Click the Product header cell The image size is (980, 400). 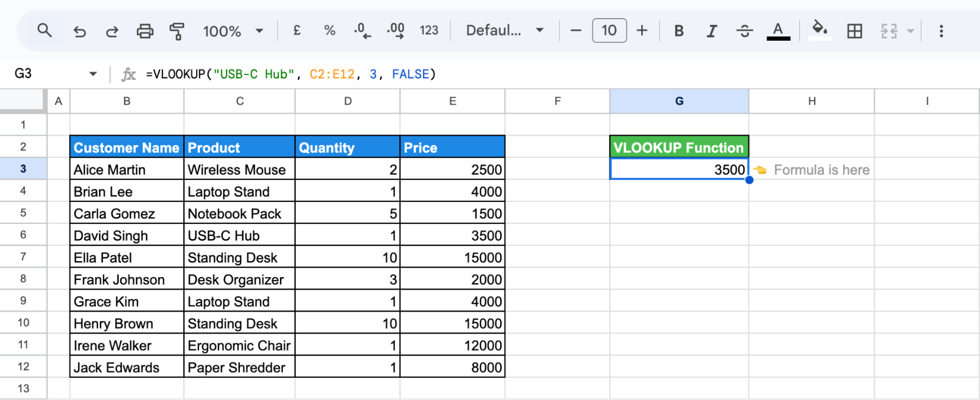tap(240, 147)
